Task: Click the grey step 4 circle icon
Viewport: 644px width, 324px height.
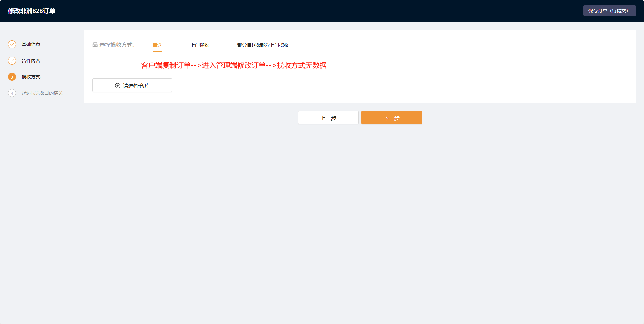Action: 12,93
